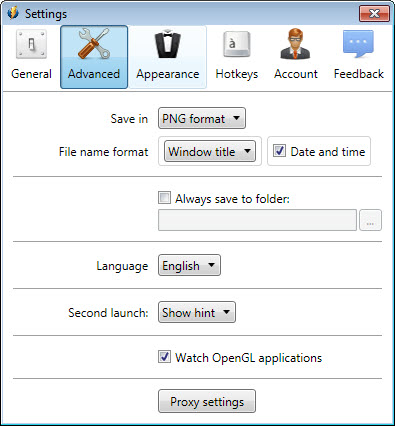Viewport: 395px width, 426px height.
Task: Disable Watch OpenGL applications checkbox
Action: click(x=164, y=357)
